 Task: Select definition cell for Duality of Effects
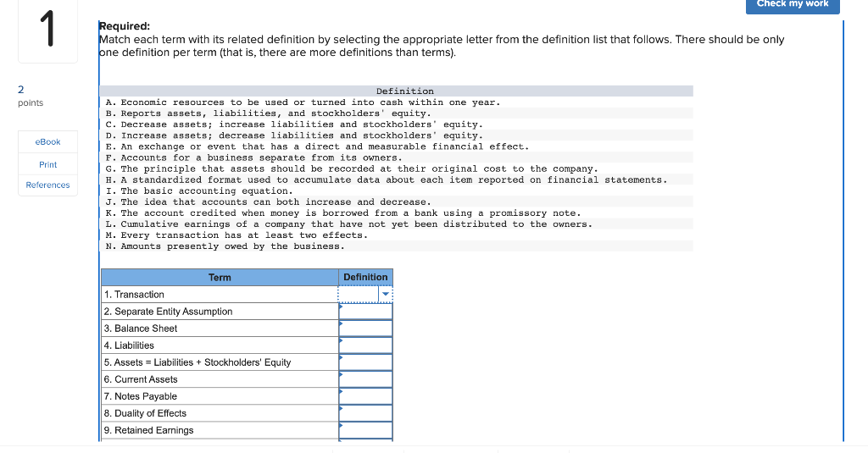pos(366,413)
